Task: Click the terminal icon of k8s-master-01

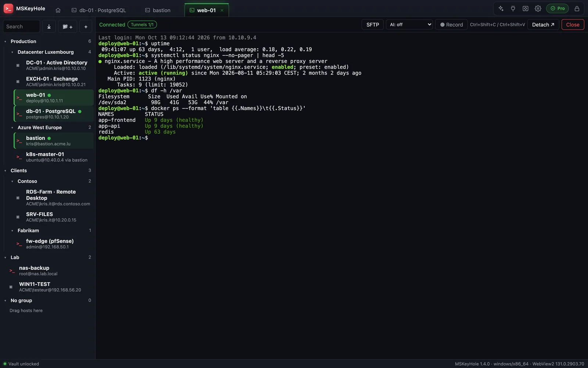Action: pos(19,157)
